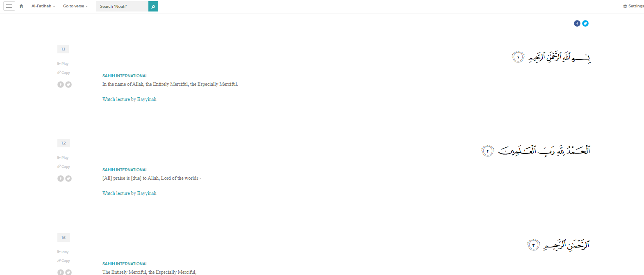Screen dimensions: 644x275
Task: Share page on Twitter, top-right icon
Action: coord(585,23)
